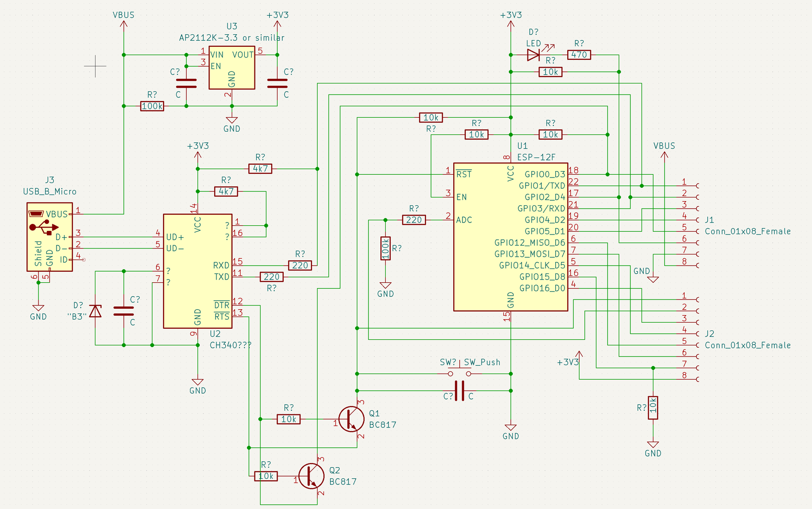Click the "DTR" pin name on CH340
812x509 pixels.
coord(222,305)
